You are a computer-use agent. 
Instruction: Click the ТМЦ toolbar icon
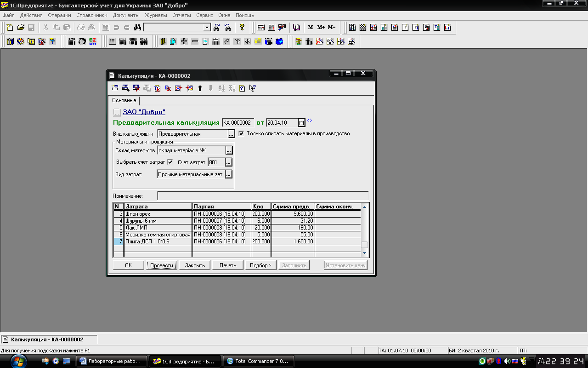click(72, 41)
